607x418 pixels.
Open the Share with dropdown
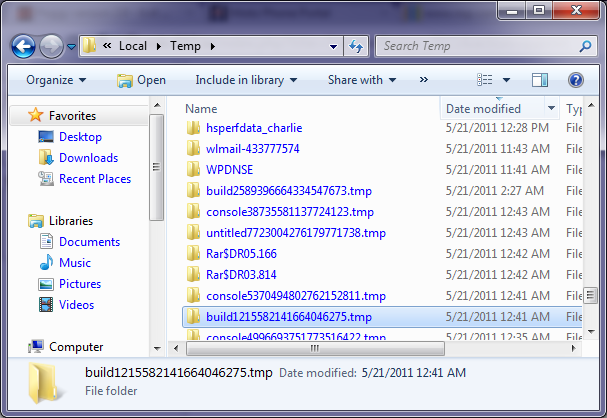pos(361,80)
